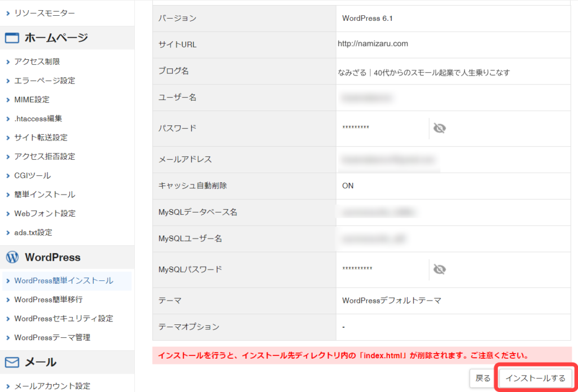The width and height of the screenshot is (578, 392).
Task: Click the WordPress logo icon in sidebar
Action: coord(12,258)
